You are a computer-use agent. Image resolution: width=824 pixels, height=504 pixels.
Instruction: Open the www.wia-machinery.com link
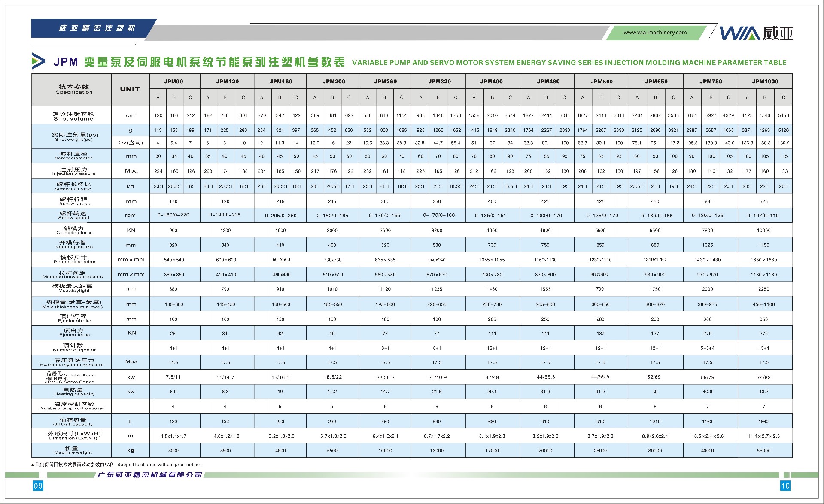655,33
